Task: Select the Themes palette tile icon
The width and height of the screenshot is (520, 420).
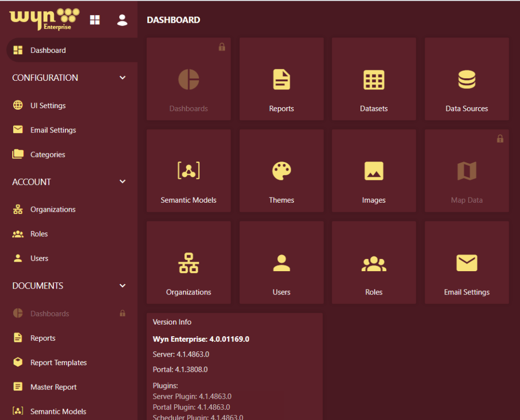Action: (281, 171)
